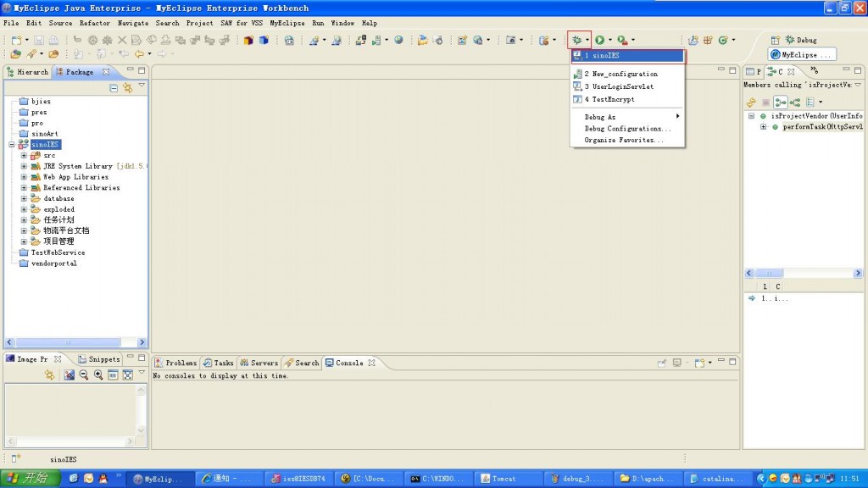Open External Tools dropdown arrow

coord(633,40)
